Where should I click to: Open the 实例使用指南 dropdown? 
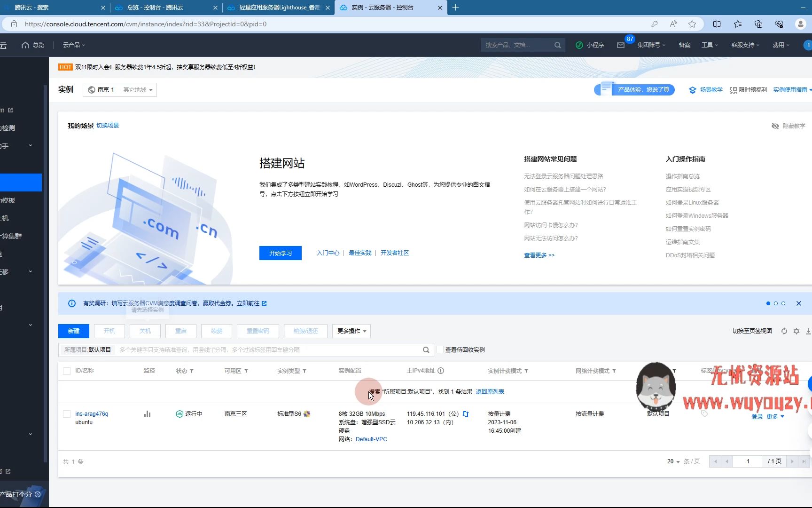point(792,90)
